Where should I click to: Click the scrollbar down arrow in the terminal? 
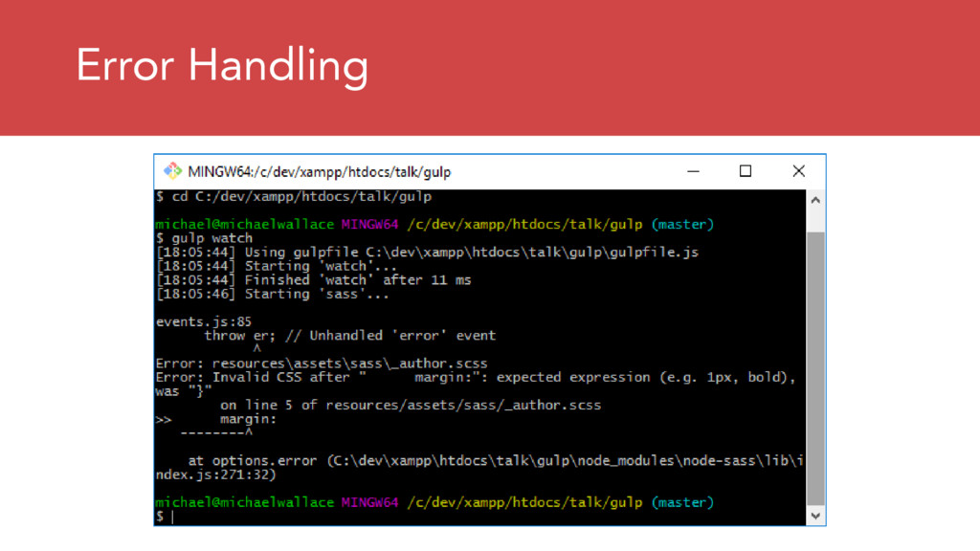[x=815, y=516]
